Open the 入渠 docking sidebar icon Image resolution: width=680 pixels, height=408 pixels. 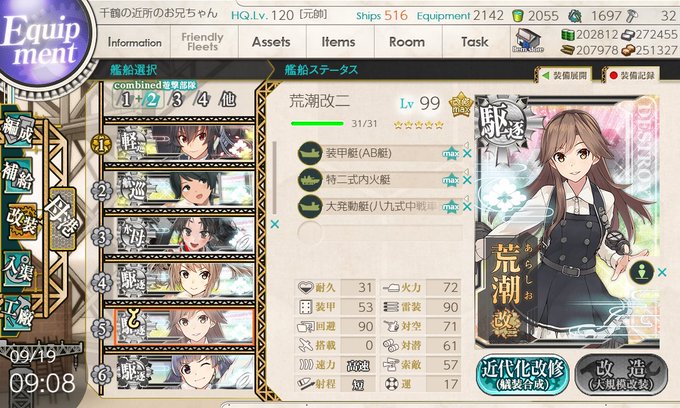[x=18, y=268]
